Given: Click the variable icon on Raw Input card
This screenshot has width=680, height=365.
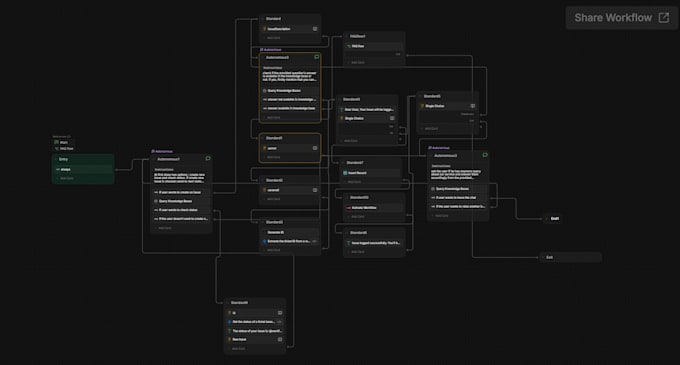Looking at the screenshot, I should (x=280, y=339).
